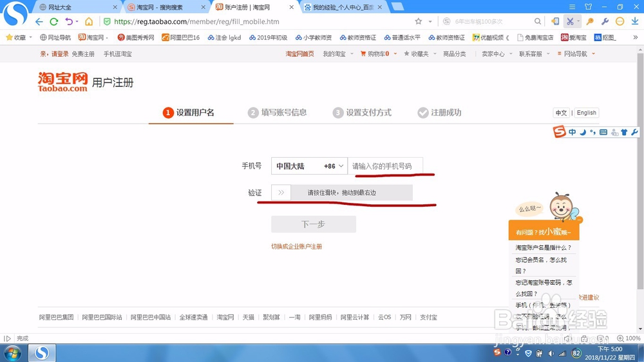Image resolution: width=644 pixels, height=362 pixels.
Task: Click the zoom 100% status bar control
Action: pyautogui.click(x=629, y=338)
